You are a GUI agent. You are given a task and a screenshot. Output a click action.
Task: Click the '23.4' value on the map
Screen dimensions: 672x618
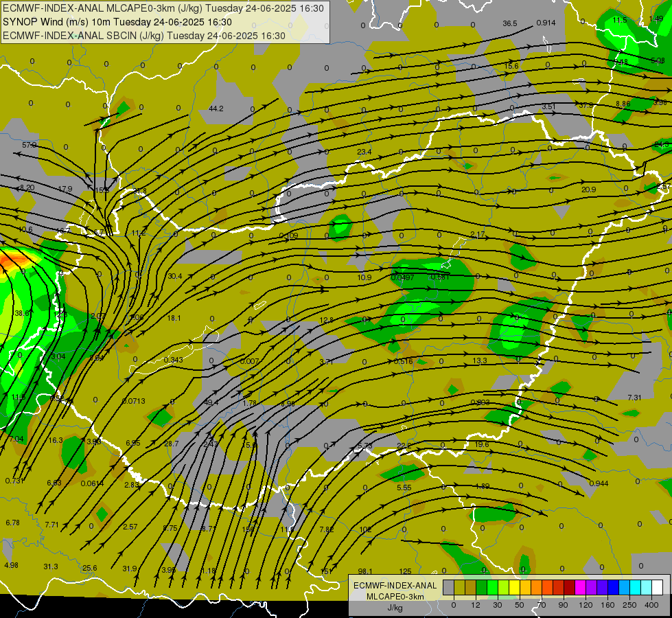pos(364,152)
